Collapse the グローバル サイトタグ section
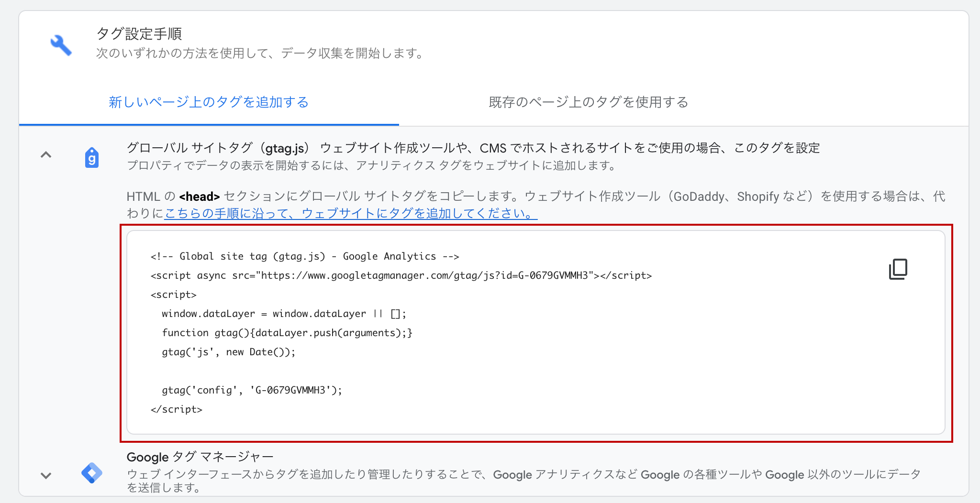The image size is (980, 503). [46, 155]
